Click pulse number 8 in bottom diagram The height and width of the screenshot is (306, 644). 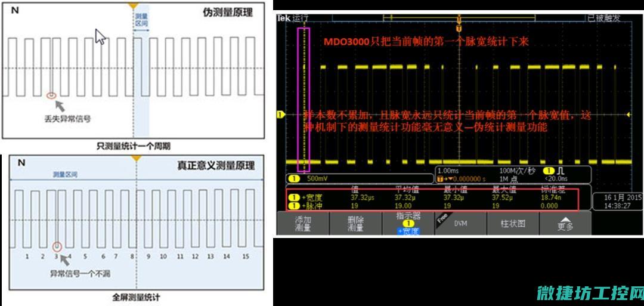132,256
